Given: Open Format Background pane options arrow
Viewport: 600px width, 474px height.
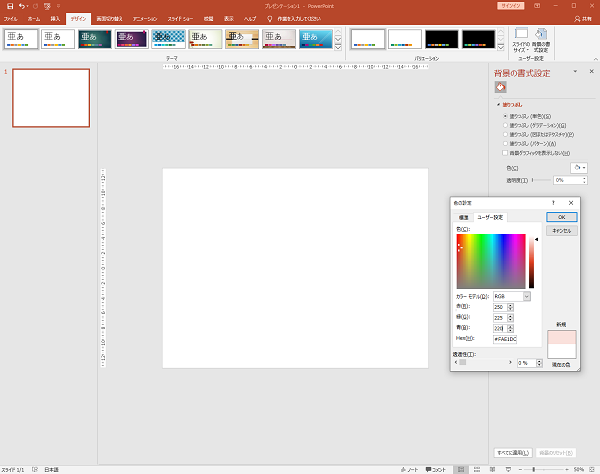Looking at the screenshot, I should coord(575,72).
